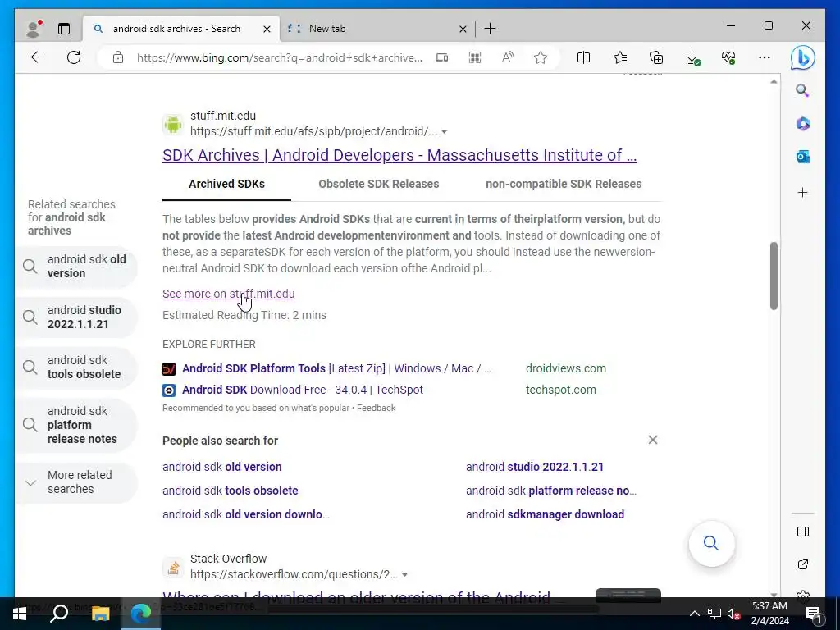Select related search android sdk tools obsolete
Screen dimensions: 840x630
(x=76, y=367)
